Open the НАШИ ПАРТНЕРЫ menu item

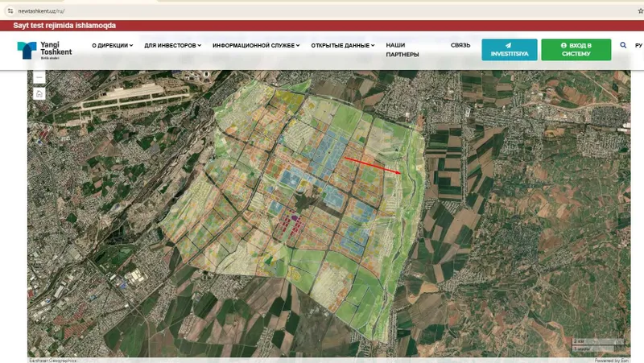402,50
